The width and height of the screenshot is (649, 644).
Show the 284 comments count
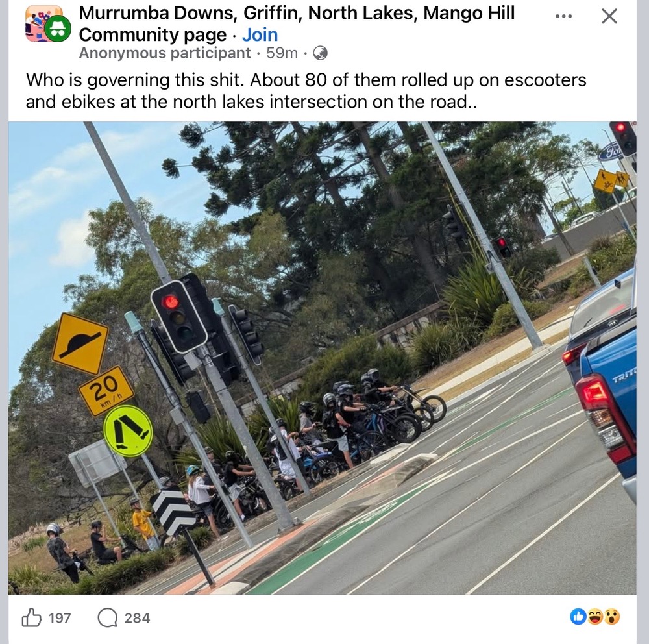pos(137,618)
